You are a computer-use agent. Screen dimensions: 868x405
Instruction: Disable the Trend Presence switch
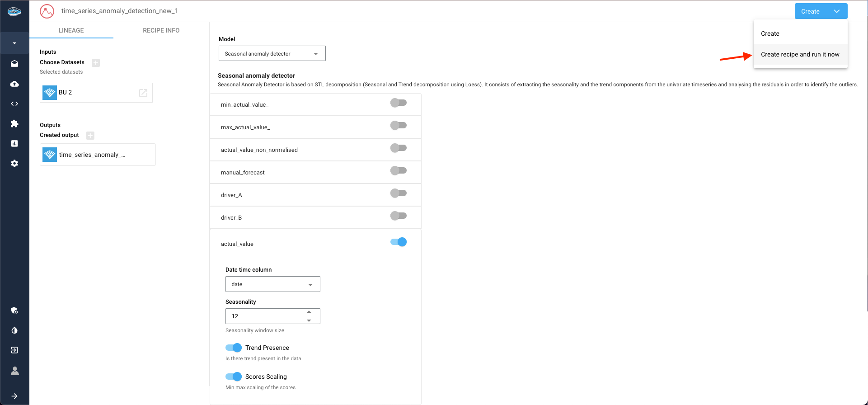point(234,348)
